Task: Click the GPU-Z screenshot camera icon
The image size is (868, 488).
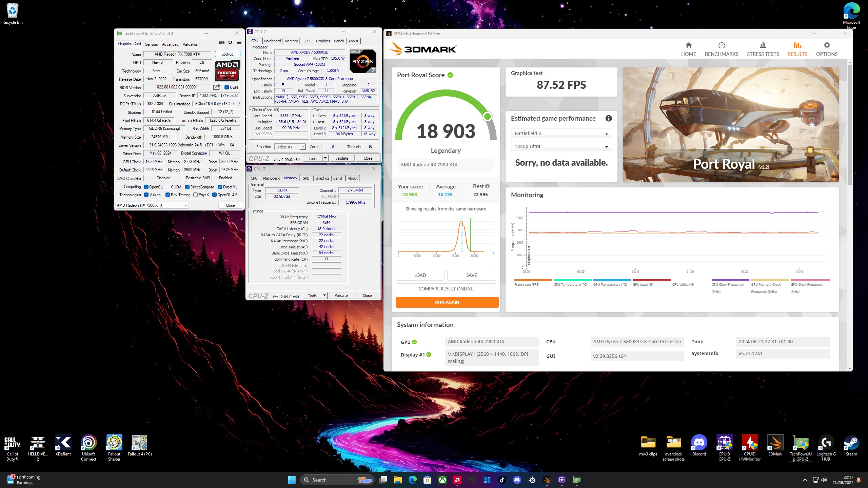Action: click(221, 42)
